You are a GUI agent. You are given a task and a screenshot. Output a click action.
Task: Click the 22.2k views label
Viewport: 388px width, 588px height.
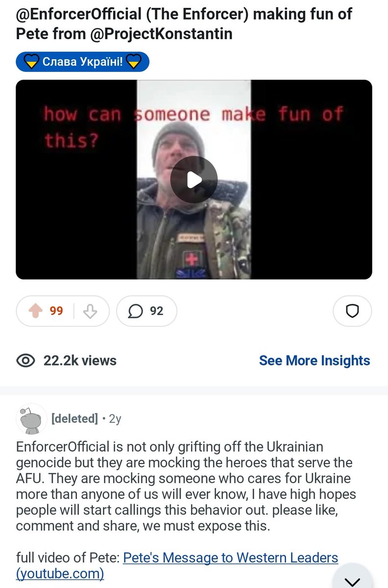(80, 361)
